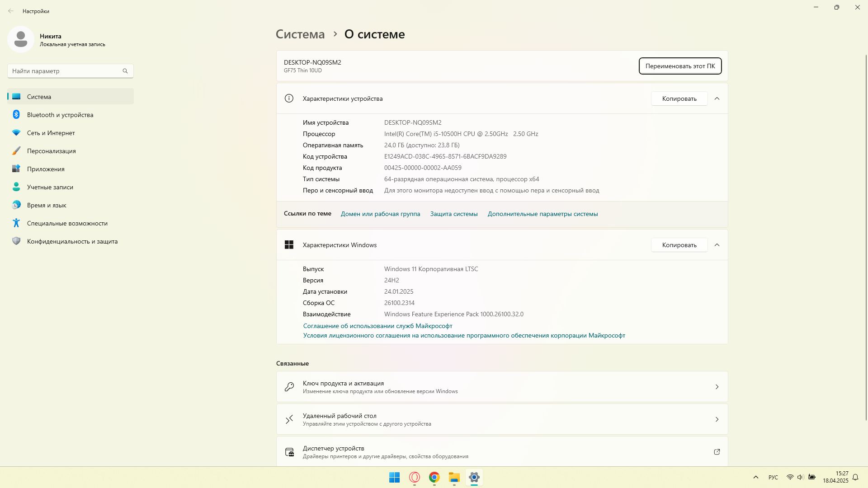Open Ключ продукта и активация
This screenshot has height=488, width=868.
(502, 387)
